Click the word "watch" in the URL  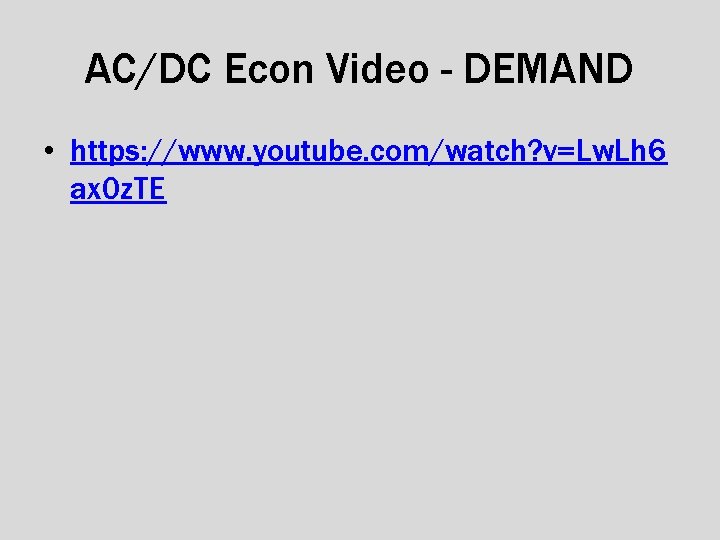(485, 151)
